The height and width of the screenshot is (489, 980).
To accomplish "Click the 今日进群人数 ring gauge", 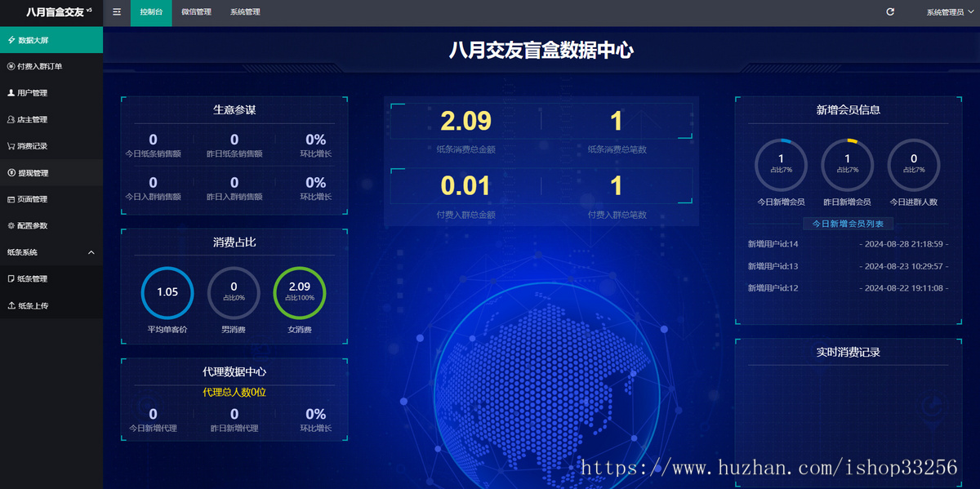I will pyautogui.click(x=913, y=164).
